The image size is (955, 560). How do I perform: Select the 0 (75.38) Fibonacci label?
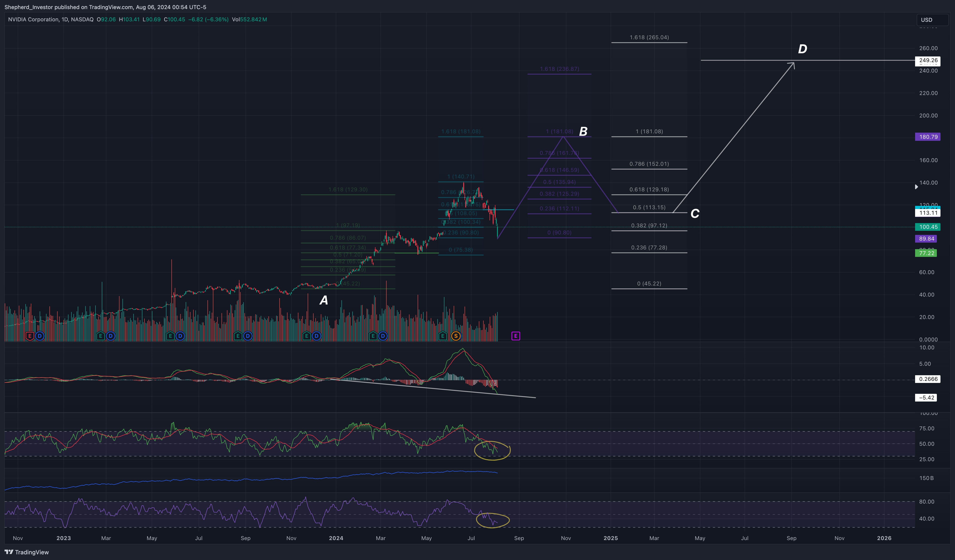[461, 250]
